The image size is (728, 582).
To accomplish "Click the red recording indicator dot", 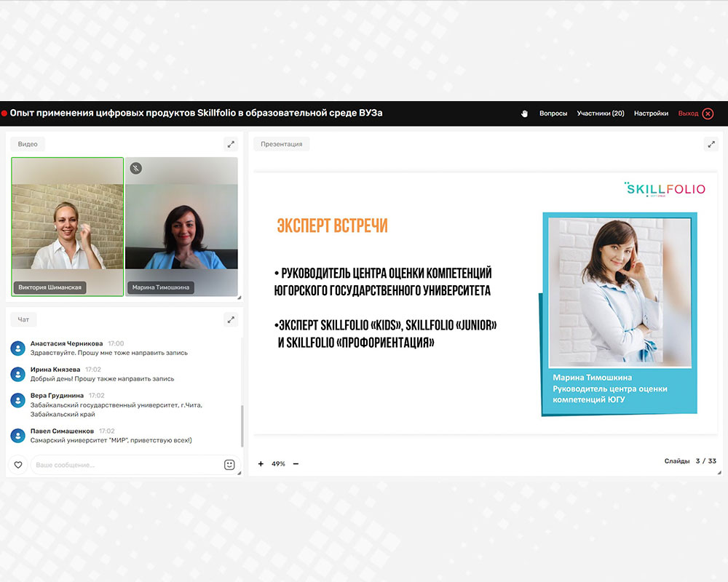I will 4,113.
